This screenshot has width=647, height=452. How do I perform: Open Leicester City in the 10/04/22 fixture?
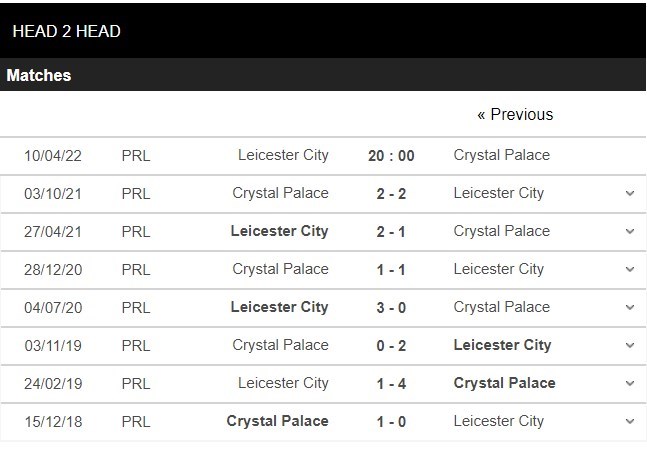pos(283,155)
